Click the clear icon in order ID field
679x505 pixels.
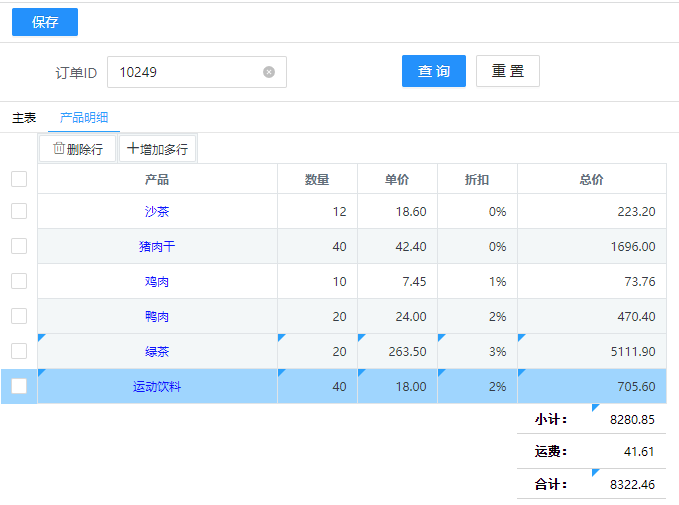pyautogui.click(x=269, y=72)
